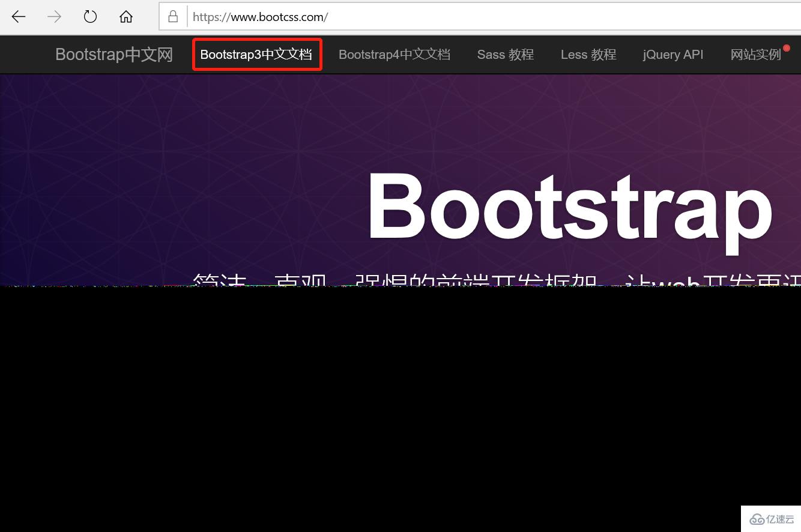Open the browser home page icon
The width and height of the screenshot is (801, 532).
126,17
